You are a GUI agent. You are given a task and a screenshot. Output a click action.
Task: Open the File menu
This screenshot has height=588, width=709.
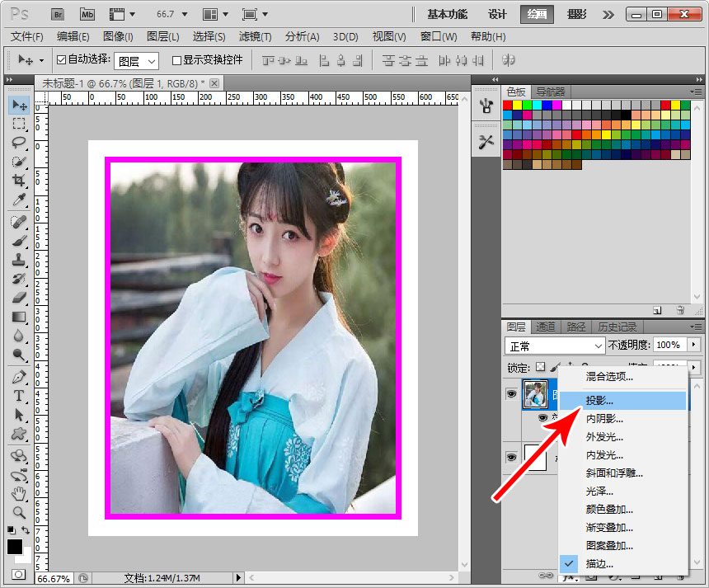[27, 36]
